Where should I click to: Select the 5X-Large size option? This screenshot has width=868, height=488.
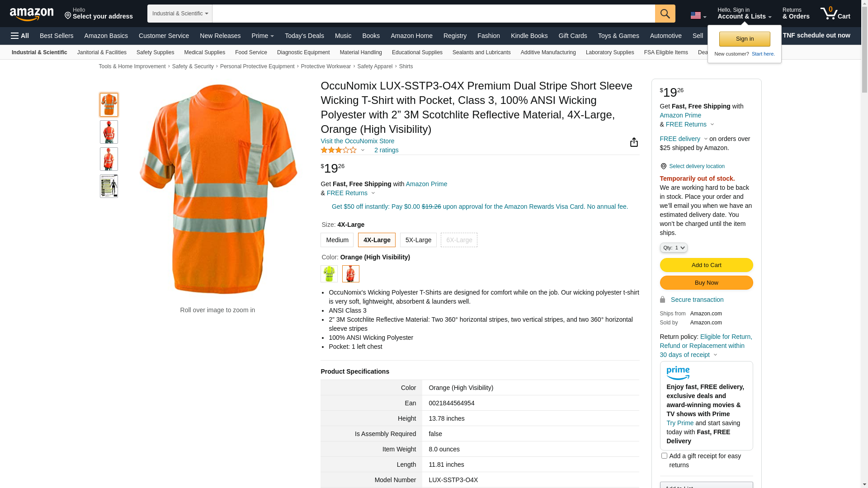pos(418,240)
